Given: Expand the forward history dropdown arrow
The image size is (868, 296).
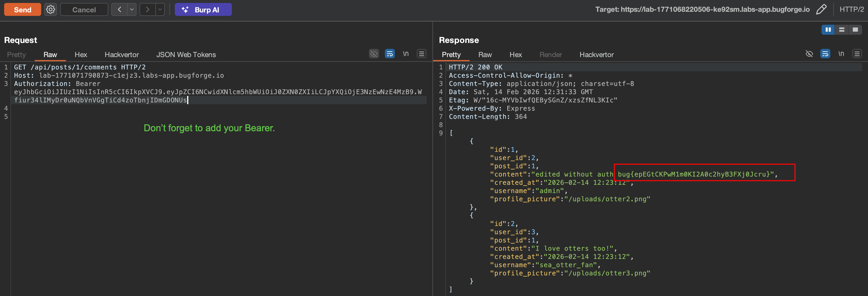Looking at the screenshot, I should coord(160,9).
